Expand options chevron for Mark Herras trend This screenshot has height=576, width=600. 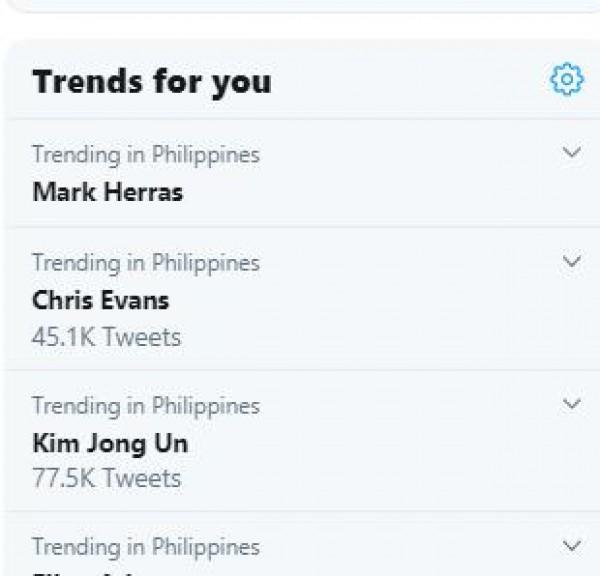[x=572, y=153]
